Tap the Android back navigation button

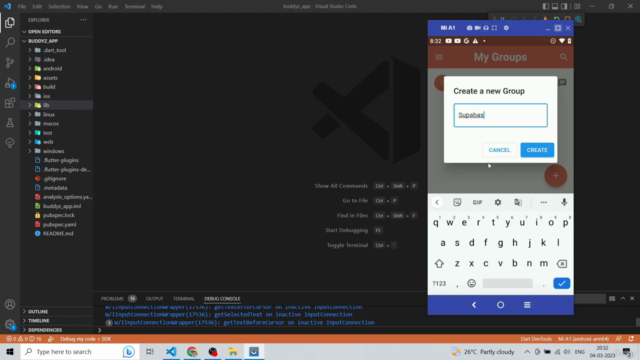click(x=474, y=305)
